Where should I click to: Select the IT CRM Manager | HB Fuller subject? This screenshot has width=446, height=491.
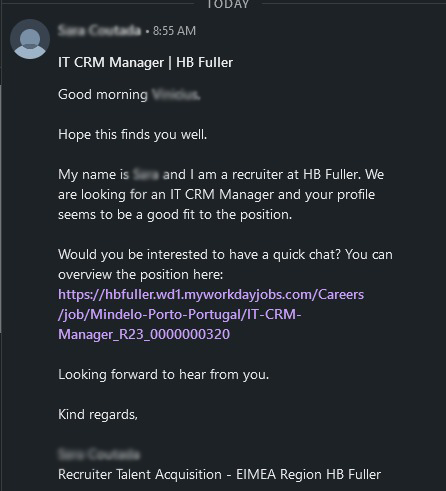click(x=145, y=62)
